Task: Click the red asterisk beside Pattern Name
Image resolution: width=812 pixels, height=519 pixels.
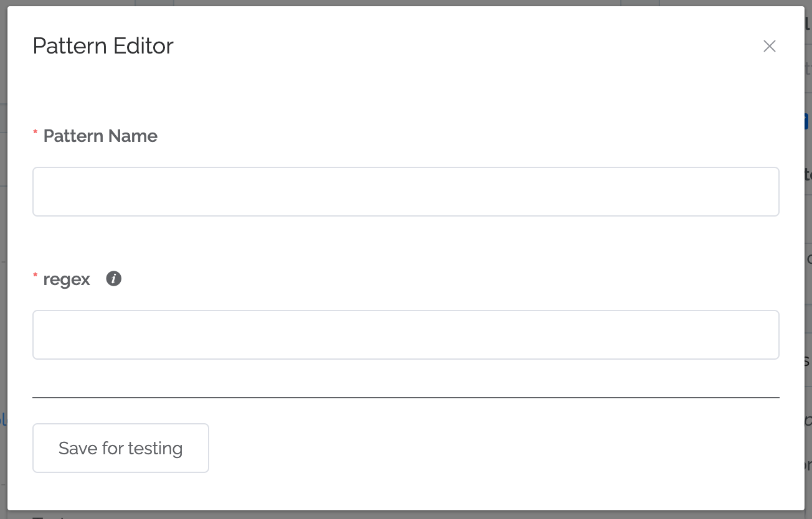Action: [x=35, y=134]
